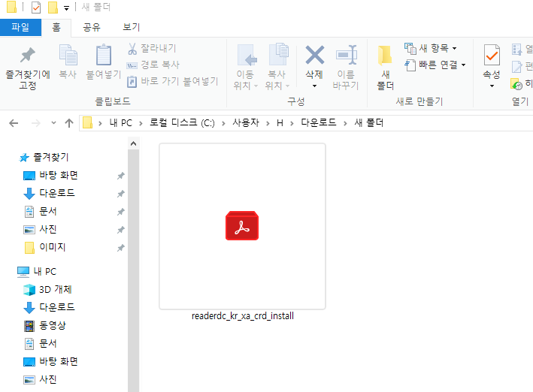Go forward with the right arrow

35,123
